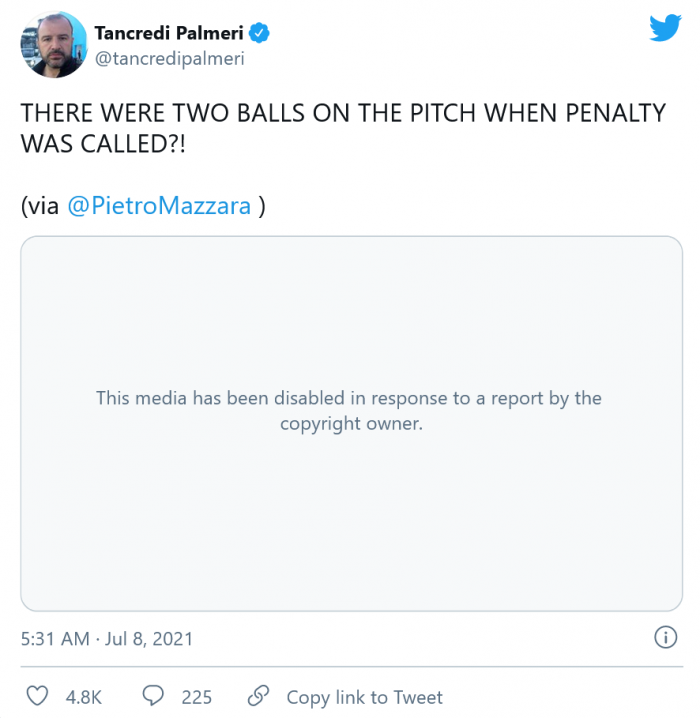
Task: Click the chain link icon
Action: [x=258, y=696]
